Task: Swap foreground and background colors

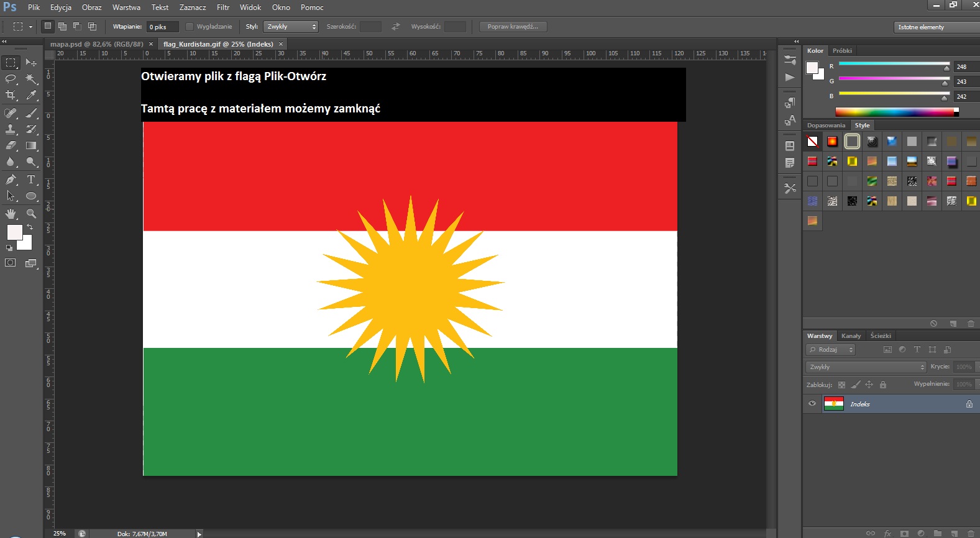Action: (x=30, y=227)
